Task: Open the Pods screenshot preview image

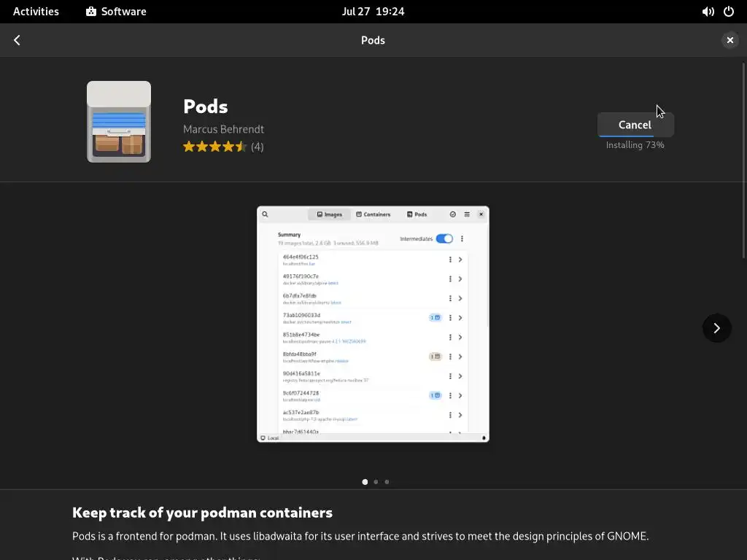Action: click(373, 324)
